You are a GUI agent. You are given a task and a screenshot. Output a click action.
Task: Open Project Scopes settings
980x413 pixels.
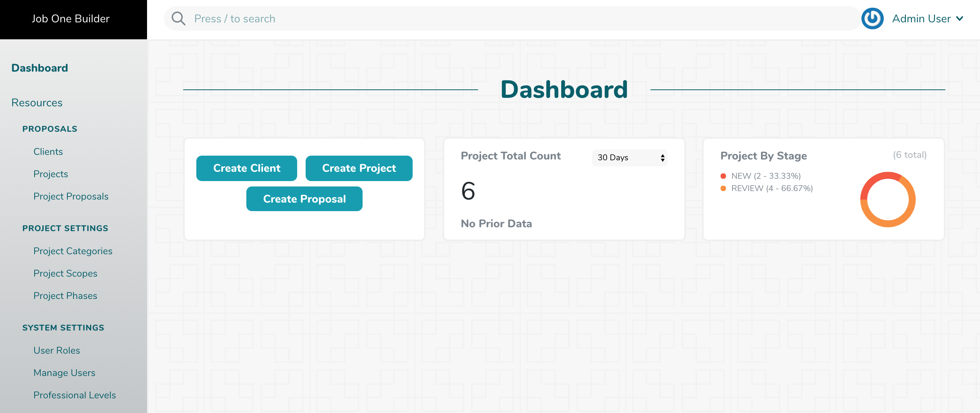65,273
